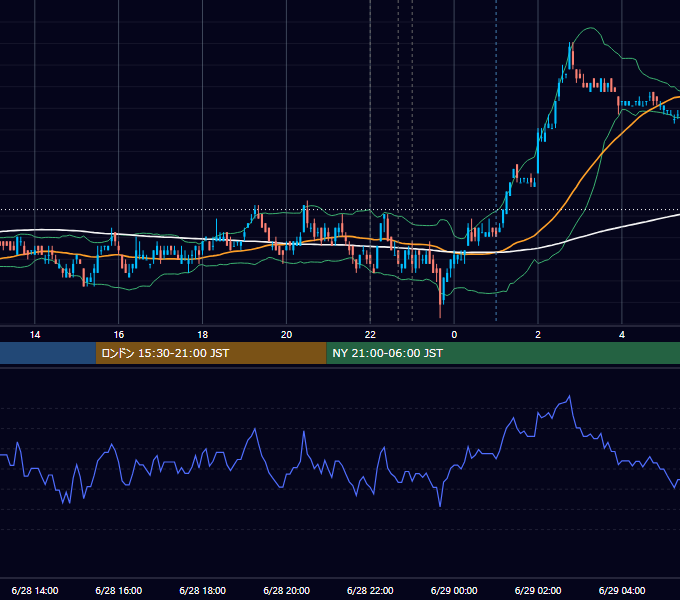Click the oscillator line peak near 02:45

(569, 396)
